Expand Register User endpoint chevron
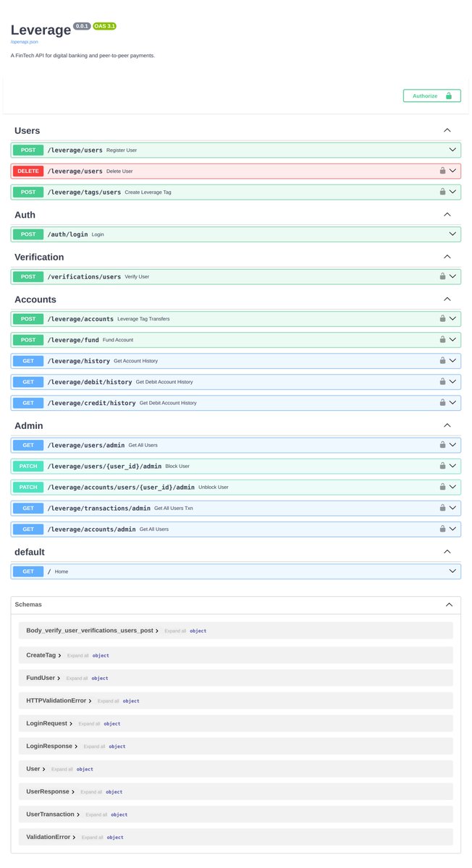Image resolution: width=472 pixels, height=868 pixels. [x=453, y=150]
